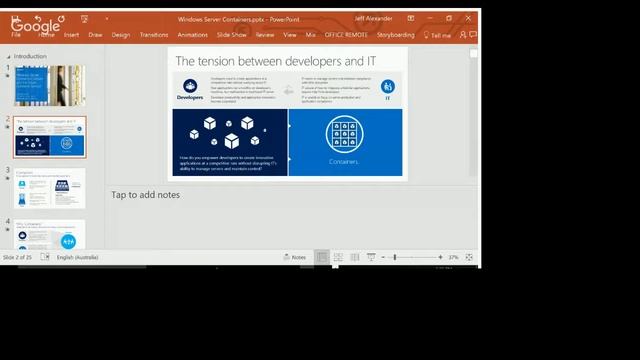The height and width of the screenshot is (360, 640).
Task: Click the zoom in plus button
Action: (440, 258)
